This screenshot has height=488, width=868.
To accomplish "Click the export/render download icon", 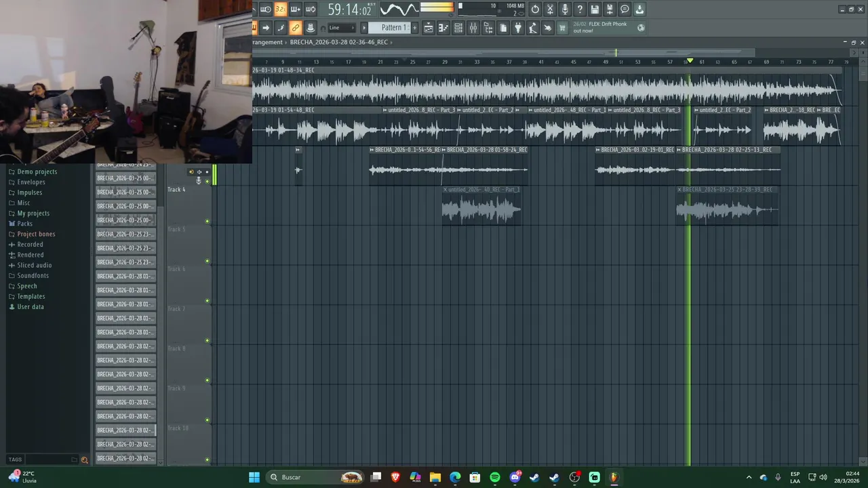I will (x=639, y=9).
